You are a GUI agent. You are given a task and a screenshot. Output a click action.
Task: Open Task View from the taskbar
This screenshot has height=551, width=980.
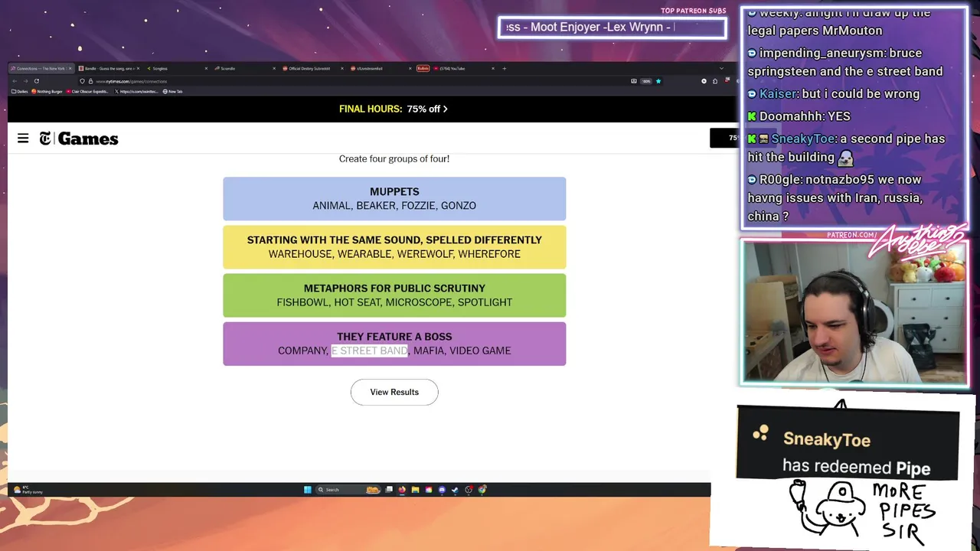[389, 490]
